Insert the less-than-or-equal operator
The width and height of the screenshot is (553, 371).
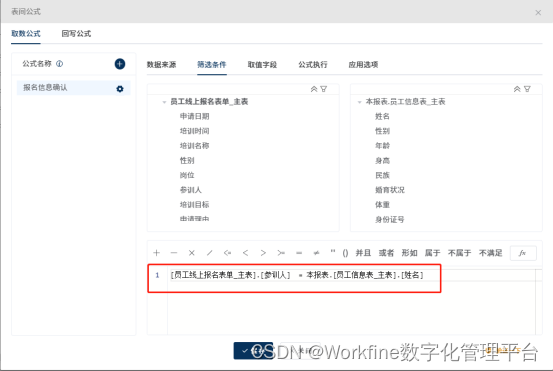click(227, 253)
